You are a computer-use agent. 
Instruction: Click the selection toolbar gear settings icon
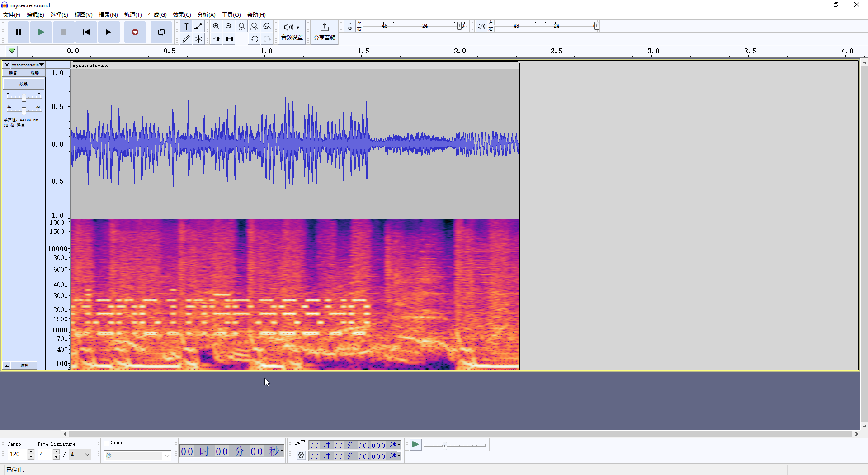(x=301, y=456)
